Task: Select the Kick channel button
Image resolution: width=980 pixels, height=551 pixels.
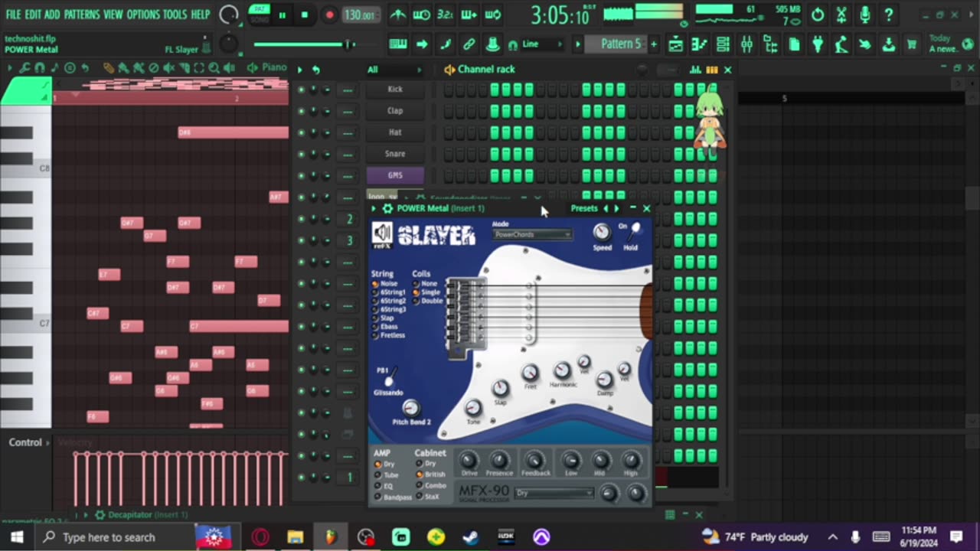Action: [x=395, y=89]
